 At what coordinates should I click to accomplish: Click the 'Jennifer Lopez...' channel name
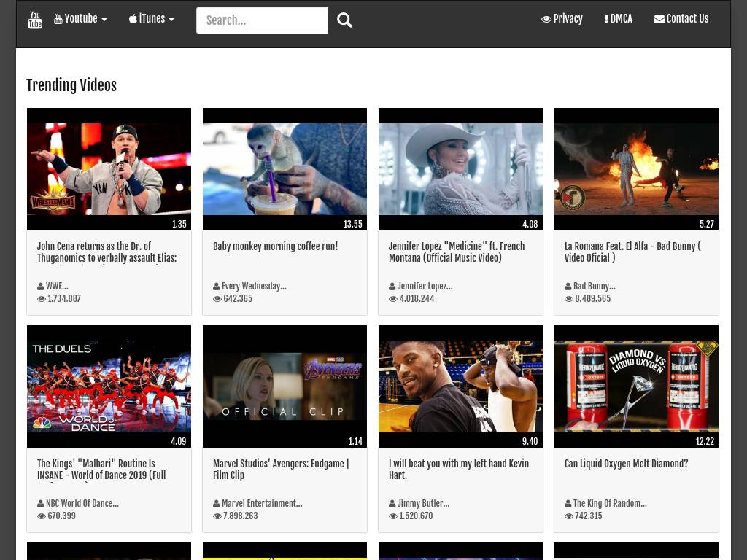click(425, 286)
